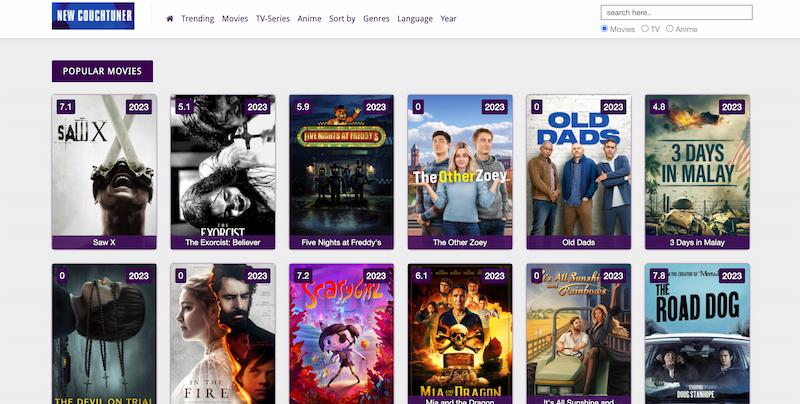Expand the Language dropdown
Image resolution: width=800 pixels, height=404 pixels.
[x=415, y=19]
